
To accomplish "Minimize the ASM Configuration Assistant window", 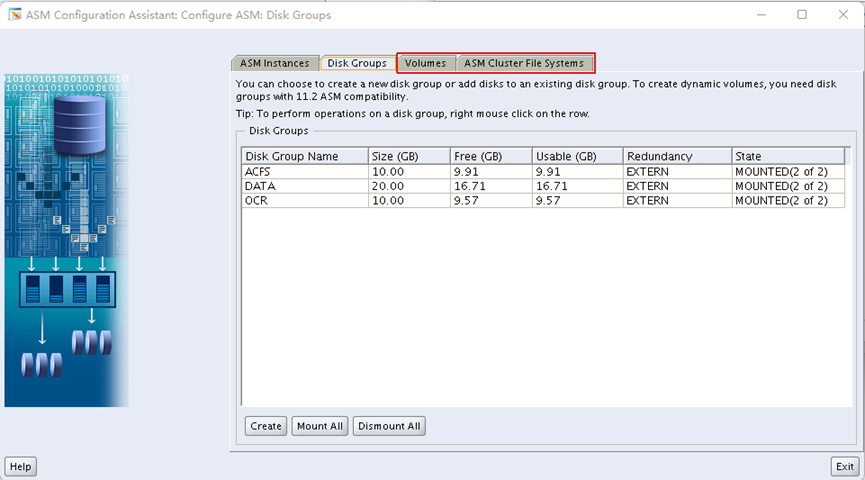I will [761, 14].
